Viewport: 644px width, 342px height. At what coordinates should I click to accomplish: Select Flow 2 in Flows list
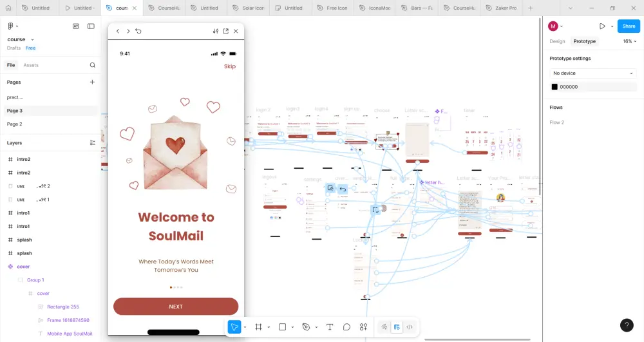click(557, 122)
